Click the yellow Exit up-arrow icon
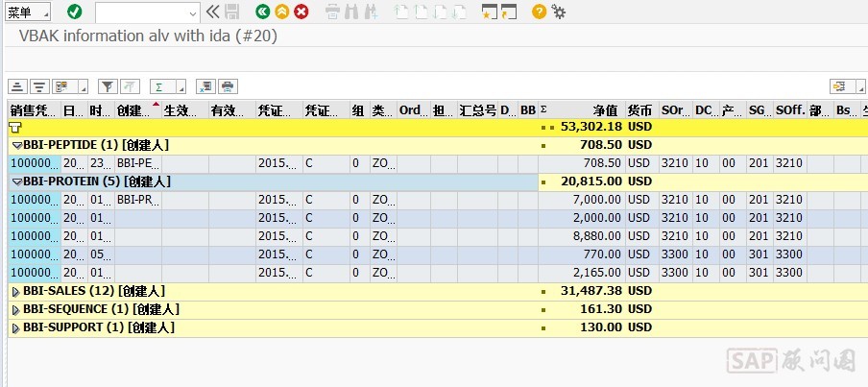This screenshot has height=387, width=868. coord(281,12)
